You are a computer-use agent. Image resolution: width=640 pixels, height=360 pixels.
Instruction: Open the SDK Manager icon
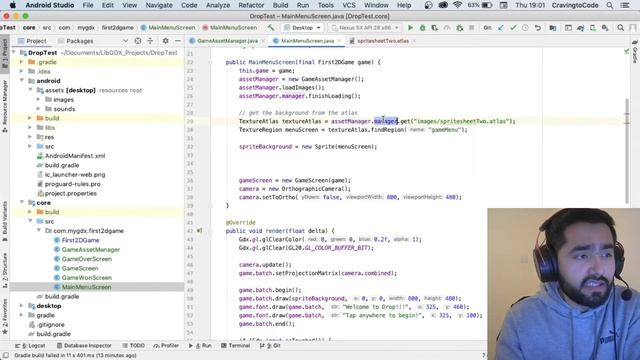[605, 28]
